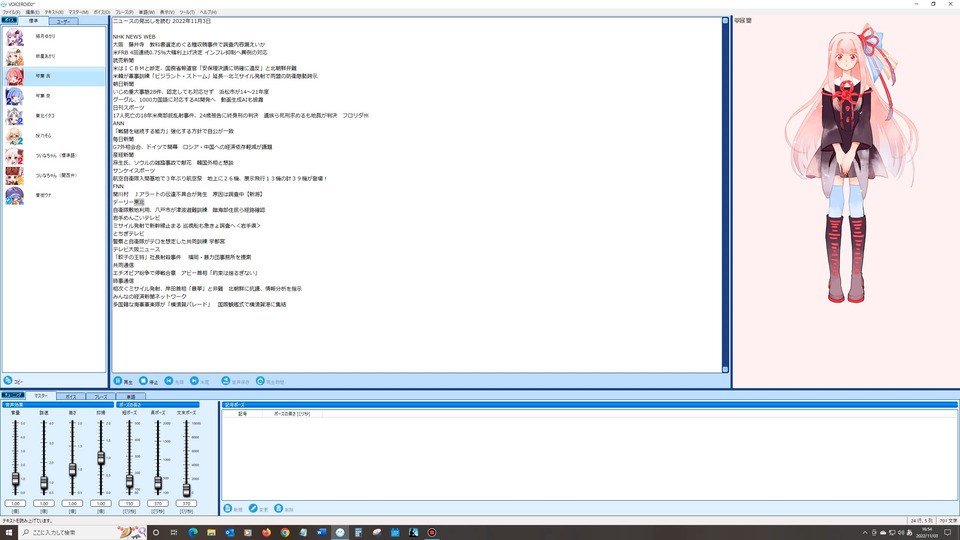The width and height of the screenshot is (960, 540).
Task: Open the ツール menu
Action: click(x=187, y=12)
